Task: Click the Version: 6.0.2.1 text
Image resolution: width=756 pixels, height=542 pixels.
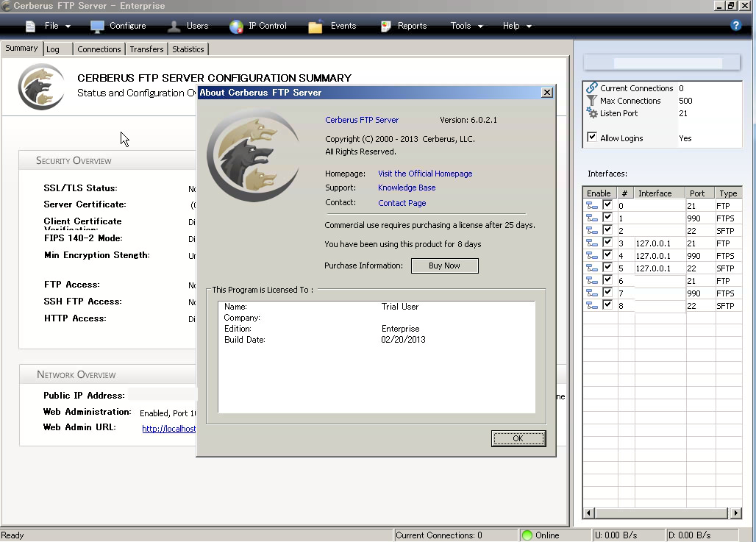Action: [x=468, y=120]
